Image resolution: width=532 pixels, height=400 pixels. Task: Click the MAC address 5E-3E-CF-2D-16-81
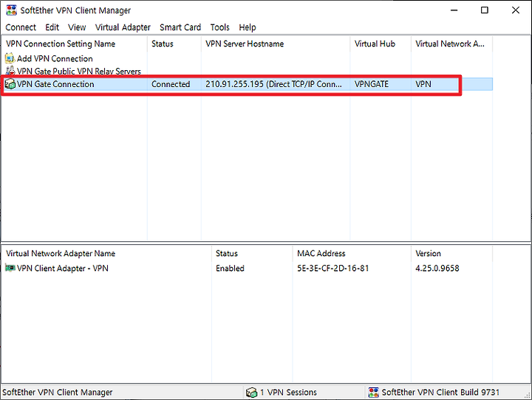coord(332,268)
